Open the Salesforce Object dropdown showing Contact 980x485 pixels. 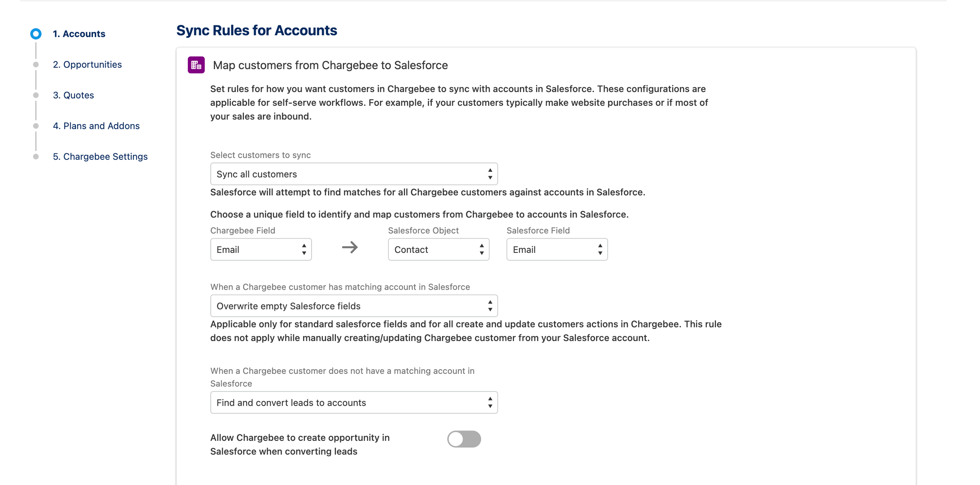[438, 249]
